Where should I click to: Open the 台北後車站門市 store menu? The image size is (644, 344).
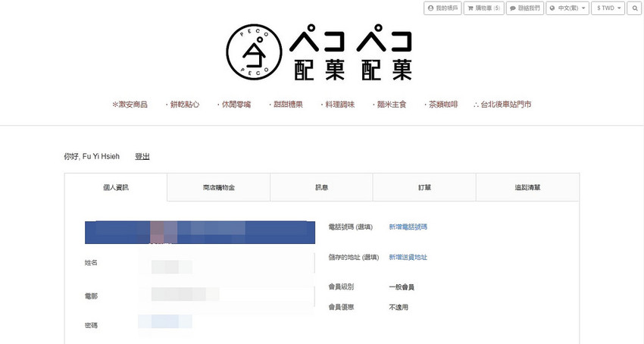502,105
